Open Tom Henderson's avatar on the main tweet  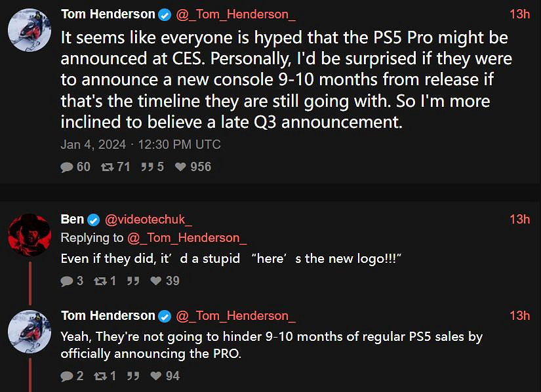[29, 31]
